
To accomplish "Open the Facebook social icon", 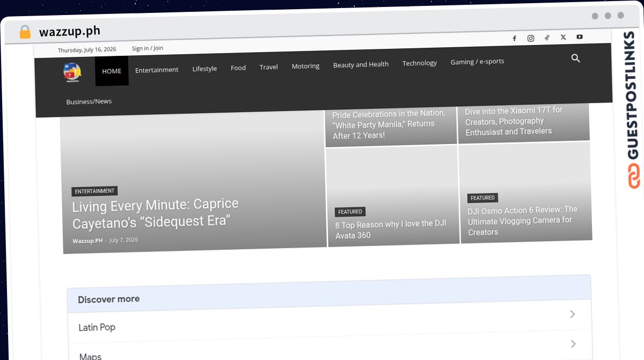I will click(514, 38).
